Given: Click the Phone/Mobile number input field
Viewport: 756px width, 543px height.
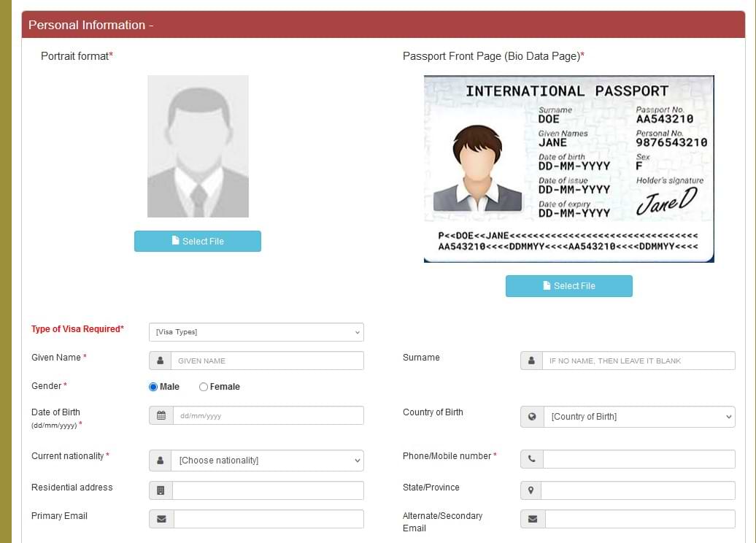Looking at the screenshot, I should click(x=639, y=459).
